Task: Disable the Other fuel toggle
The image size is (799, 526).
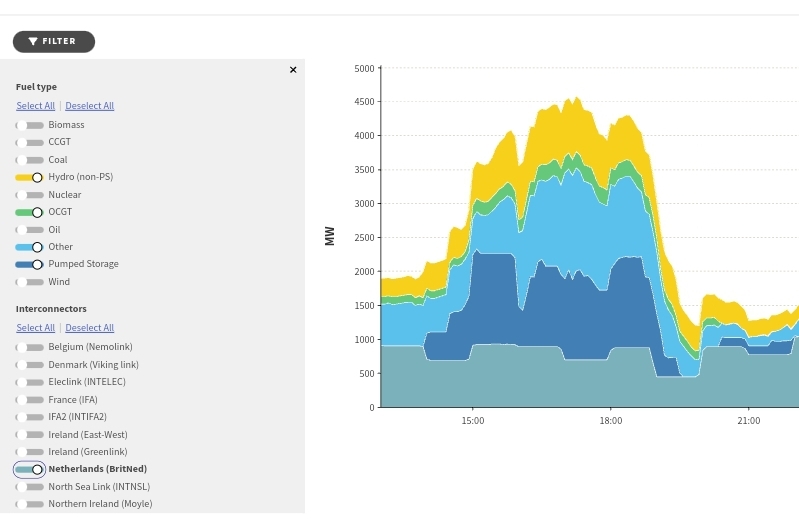Action: click(x=29, y=247)
